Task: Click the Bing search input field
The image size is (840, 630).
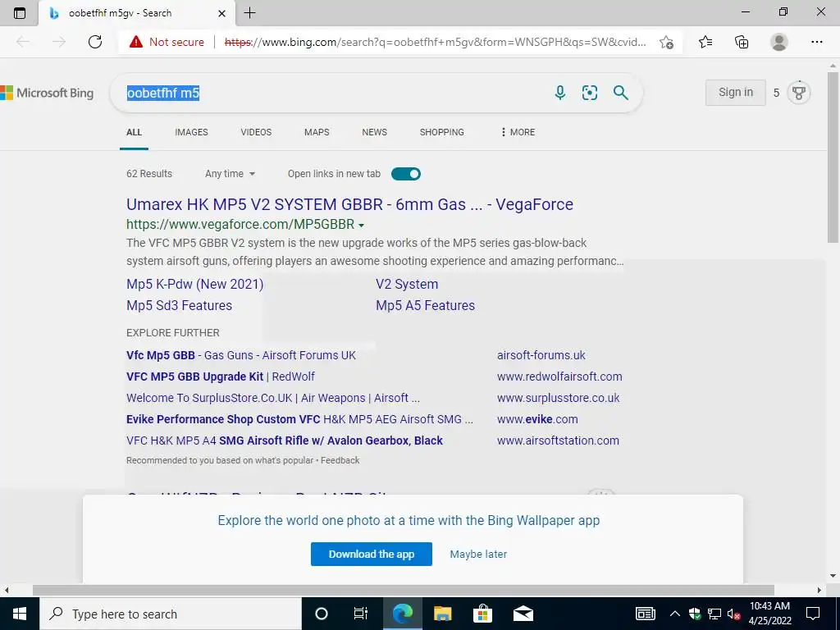Action: (332, 93)
